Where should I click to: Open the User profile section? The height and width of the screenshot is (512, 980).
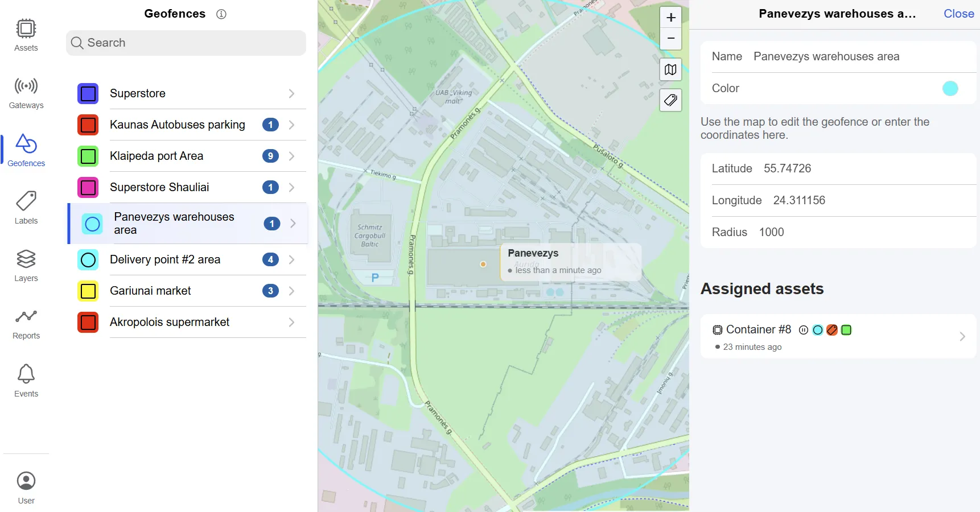26,488
